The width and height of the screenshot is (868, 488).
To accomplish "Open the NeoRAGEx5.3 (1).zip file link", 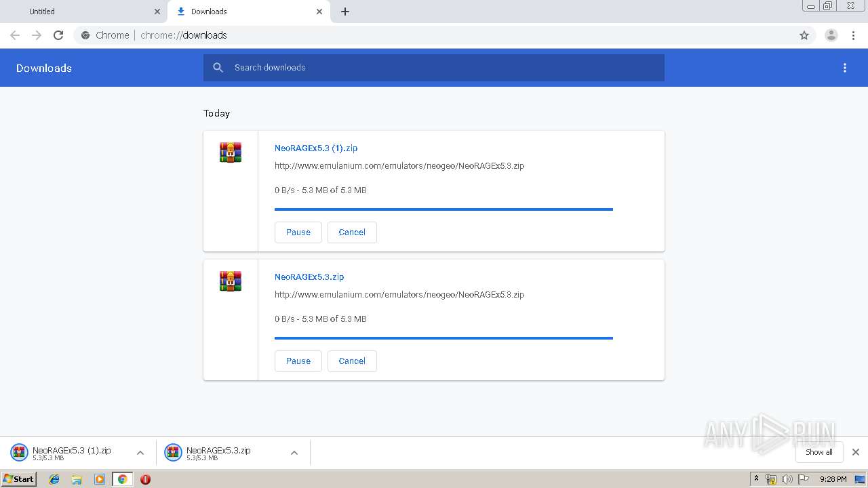I will click(316, 148).
